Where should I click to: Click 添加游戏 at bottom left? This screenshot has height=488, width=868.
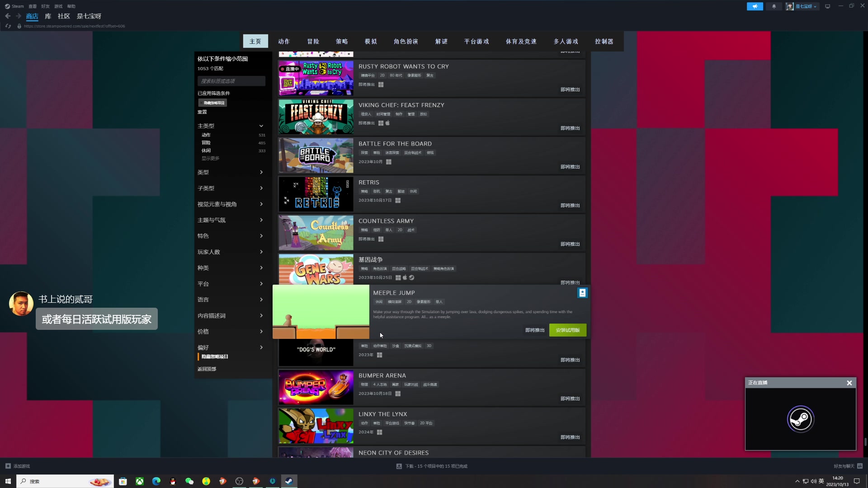click(x=18, y=466)
